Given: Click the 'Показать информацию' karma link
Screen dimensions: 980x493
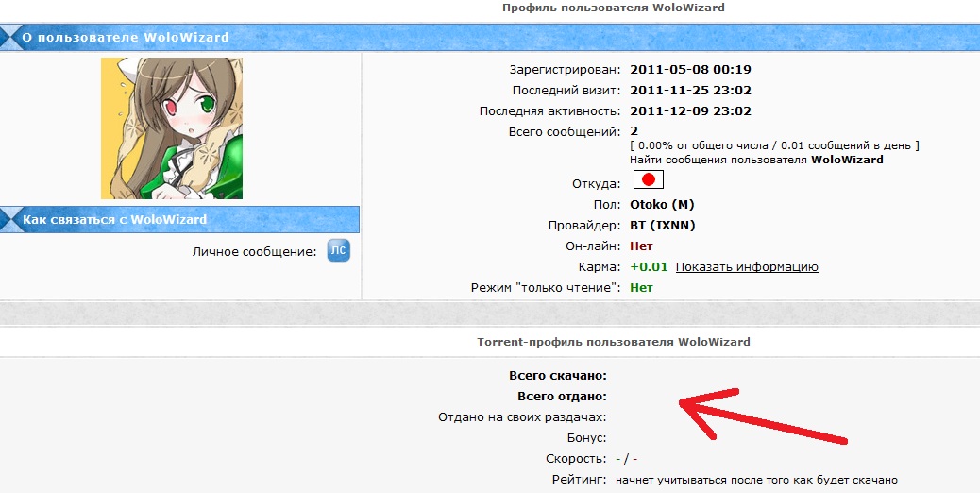Looking at the screenshot, I should (x=746, y=267).
